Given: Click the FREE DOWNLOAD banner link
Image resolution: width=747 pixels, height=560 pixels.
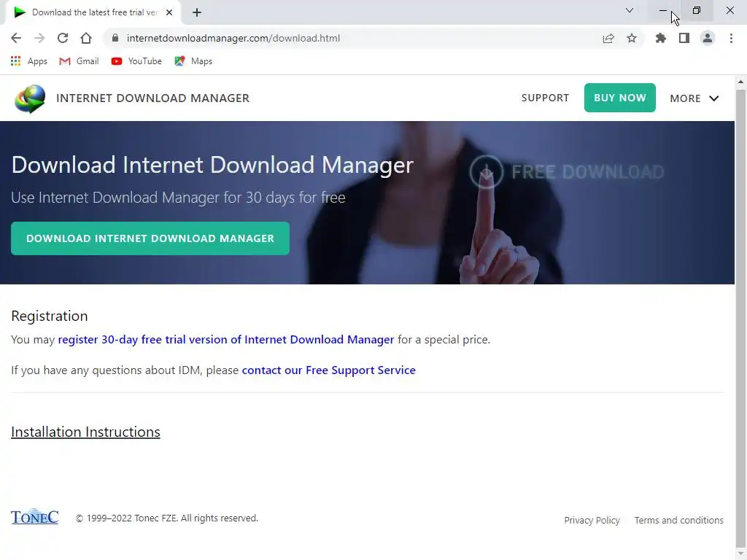Looking at the screenshot, I should pos(567,171).
